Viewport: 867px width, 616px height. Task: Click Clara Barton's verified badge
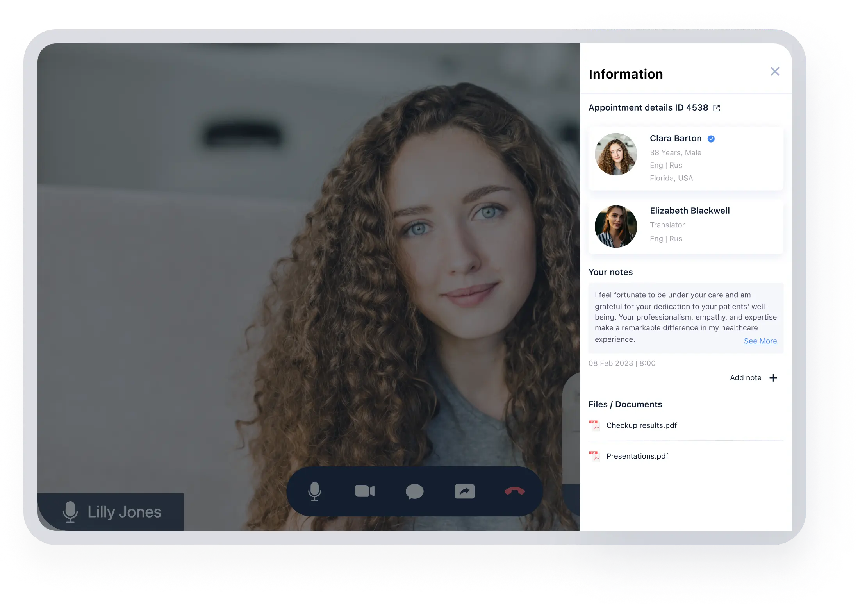(711, 139)
